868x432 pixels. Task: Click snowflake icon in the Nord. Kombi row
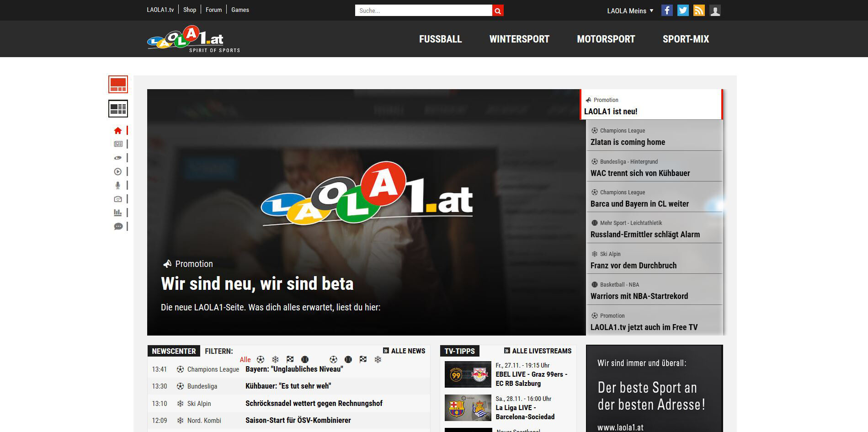coord(180,421)
